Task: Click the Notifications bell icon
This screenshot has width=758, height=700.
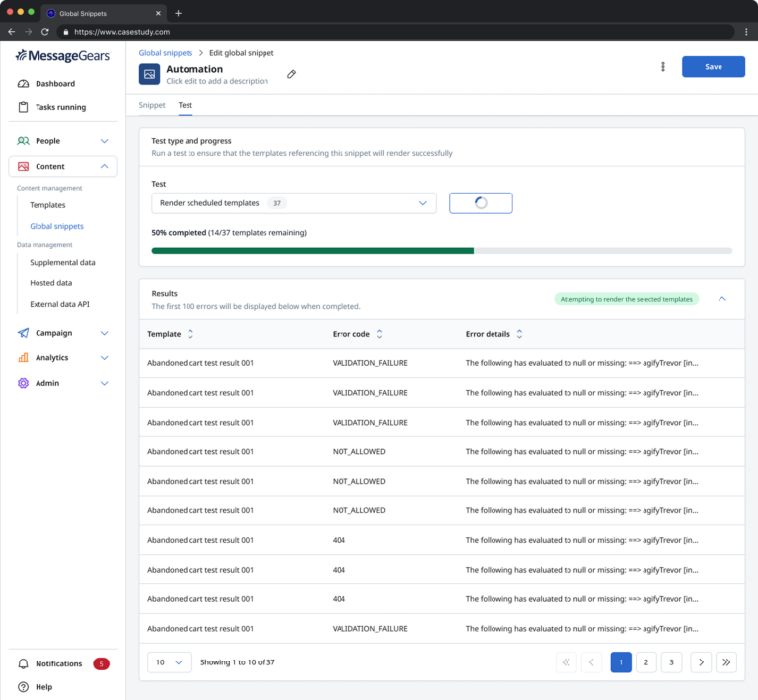Action: 24,663
